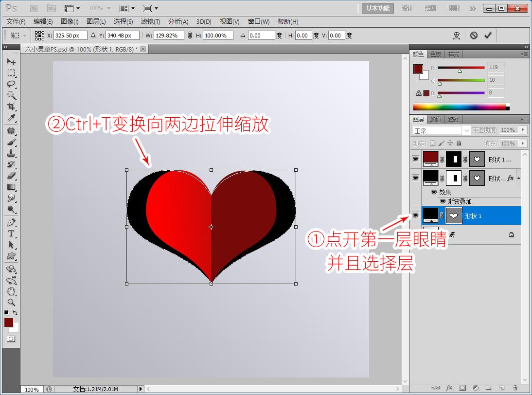Screen dimensions: 532x395
Task: Toggle relative positioning triangle icon
Action: pos(93,35)
